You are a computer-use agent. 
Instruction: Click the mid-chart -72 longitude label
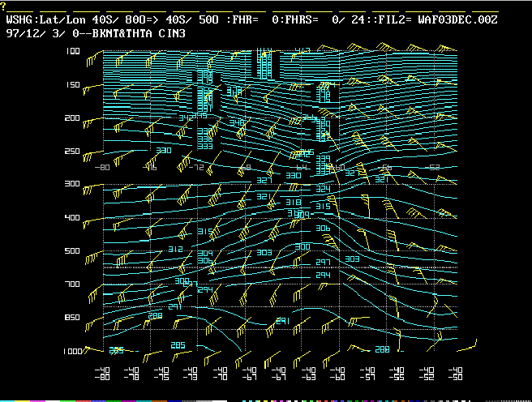196,168
